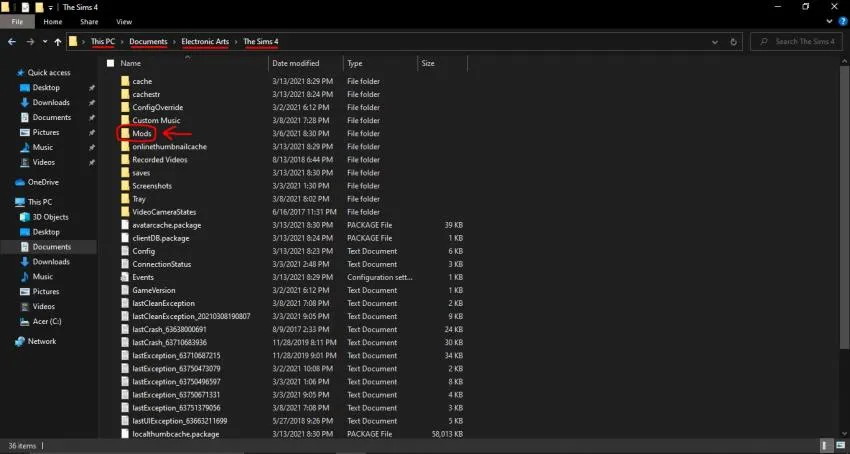Viewport: 850px width, 454px height.
Task: Expand the address bar history dropdown
Action: 715,42
